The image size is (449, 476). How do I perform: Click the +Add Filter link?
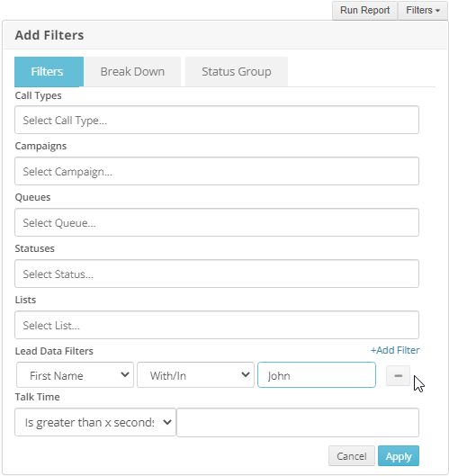tap(395, 350)
